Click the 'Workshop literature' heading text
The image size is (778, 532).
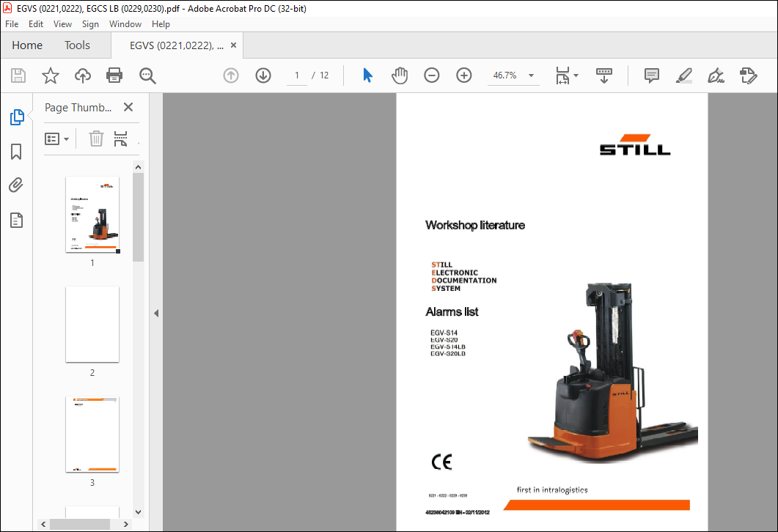coord(475,225)
